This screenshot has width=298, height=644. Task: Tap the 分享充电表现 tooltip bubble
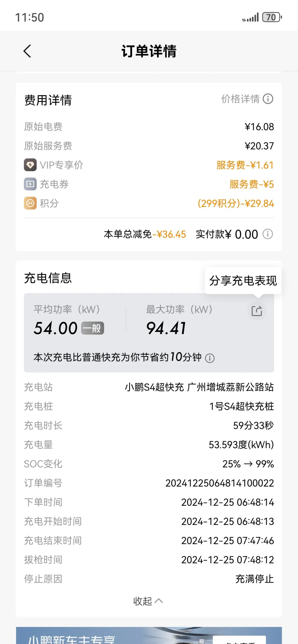click(x=243, y=281)
